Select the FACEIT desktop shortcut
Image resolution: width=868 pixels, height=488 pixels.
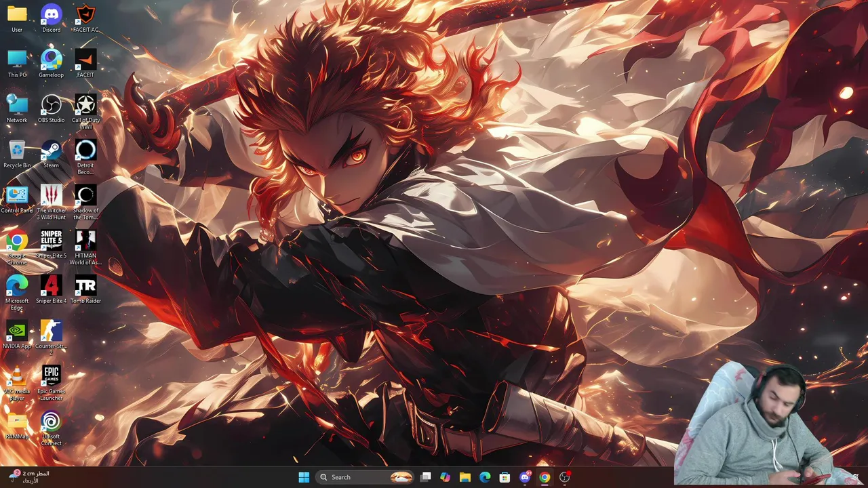coord(85,64)
